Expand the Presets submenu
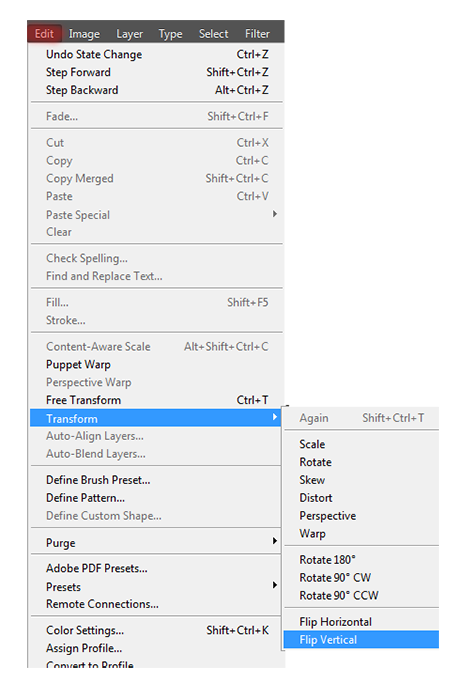Viewport: 461px width, 700px height. [x=155, y=586]
